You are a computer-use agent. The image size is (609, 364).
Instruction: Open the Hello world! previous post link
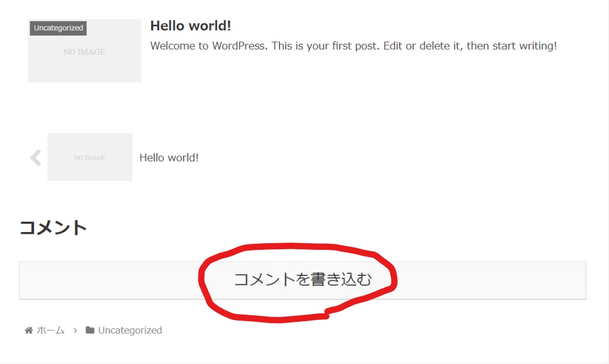pos(169,158)
